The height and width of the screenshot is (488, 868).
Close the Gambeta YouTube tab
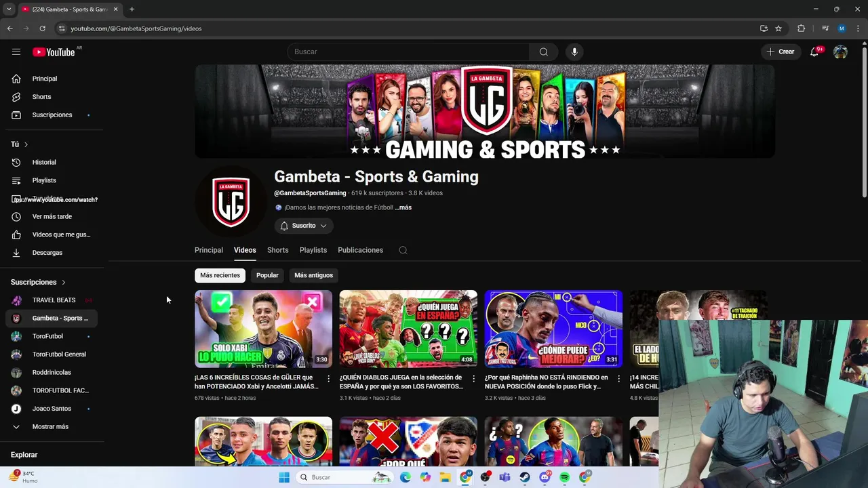(x=115, y=9)
